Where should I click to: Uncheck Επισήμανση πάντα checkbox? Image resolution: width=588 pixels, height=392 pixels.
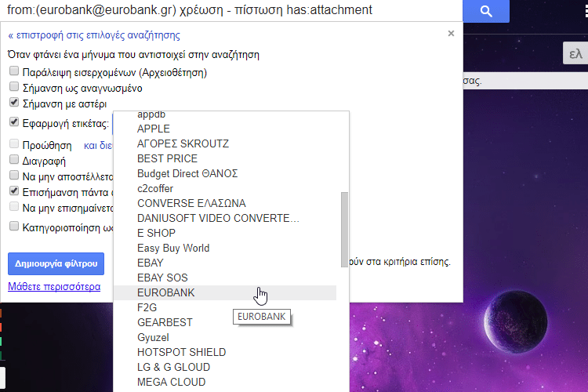pyautogui.click(x=14, y=191)
